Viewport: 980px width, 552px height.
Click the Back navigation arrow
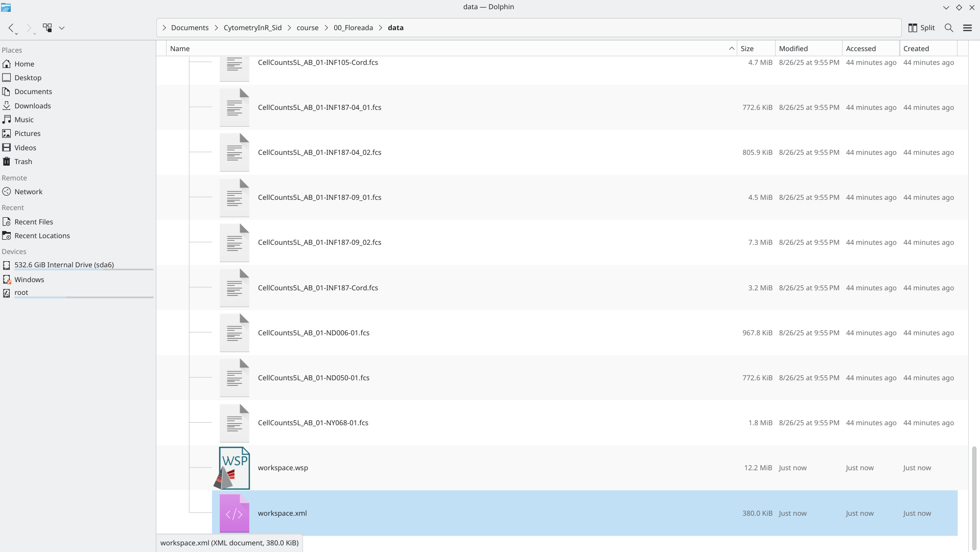click(x=11, y=28)
